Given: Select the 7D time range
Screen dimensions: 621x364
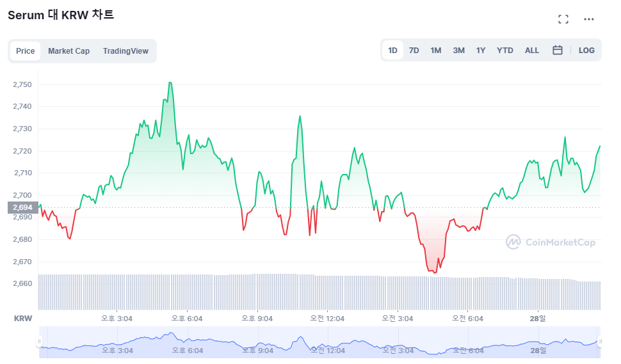Looking at the screenshot, I should point(414,51).
